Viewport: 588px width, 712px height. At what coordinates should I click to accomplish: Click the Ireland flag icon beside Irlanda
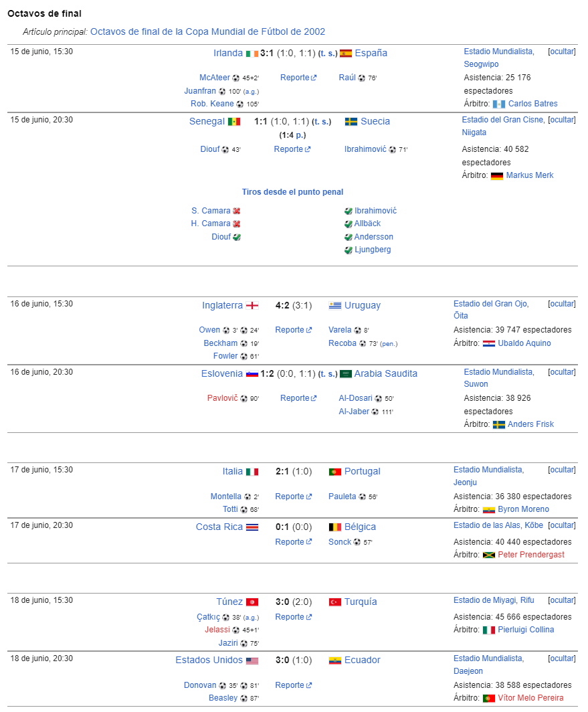point(252,54)
